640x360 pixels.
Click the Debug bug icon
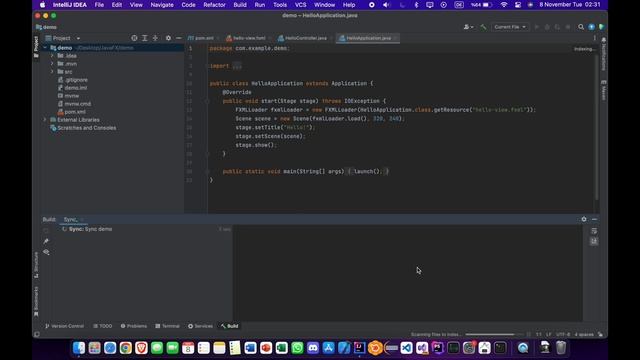[x=547, y=27]
